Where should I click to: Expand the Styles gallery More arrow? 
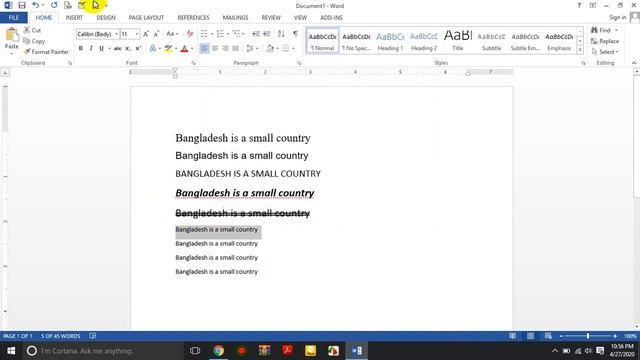pyautogui.click(x=580, y=50)
